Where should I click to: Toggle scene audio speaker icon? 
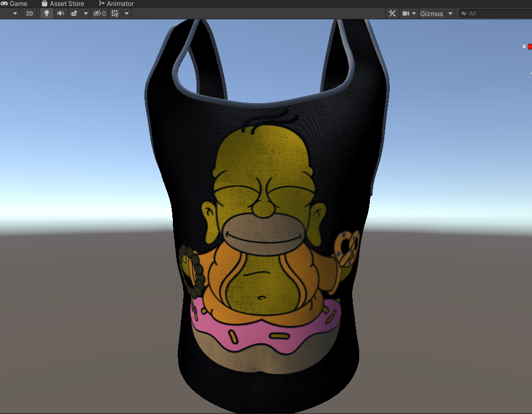[60, 13]
